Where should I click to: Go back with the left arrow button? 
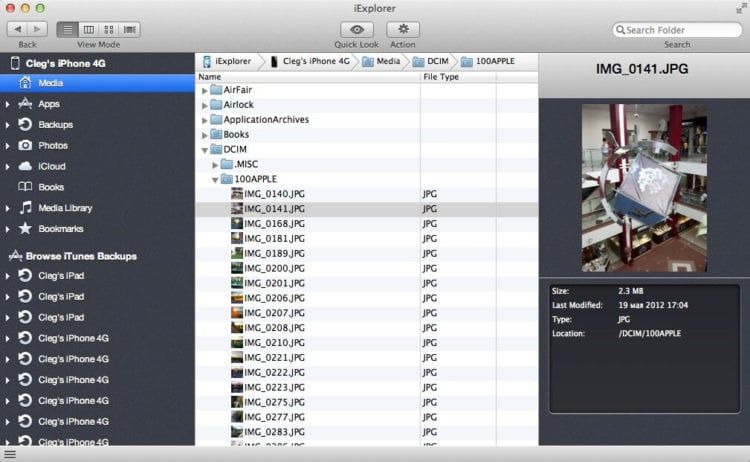click(18, 29)
